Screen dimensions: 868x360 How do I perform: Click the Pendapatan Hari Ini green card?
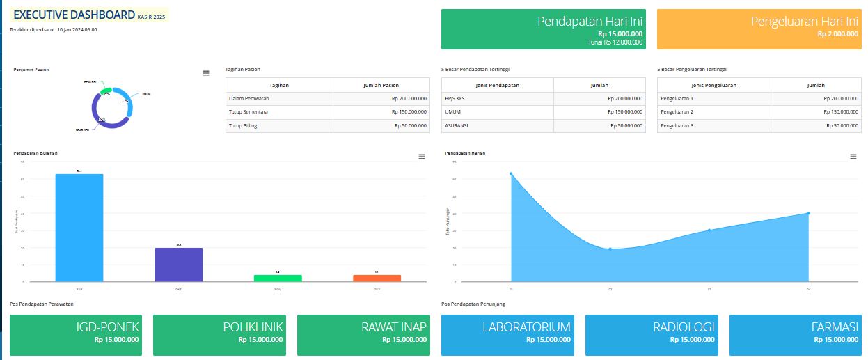click(544, 29)
